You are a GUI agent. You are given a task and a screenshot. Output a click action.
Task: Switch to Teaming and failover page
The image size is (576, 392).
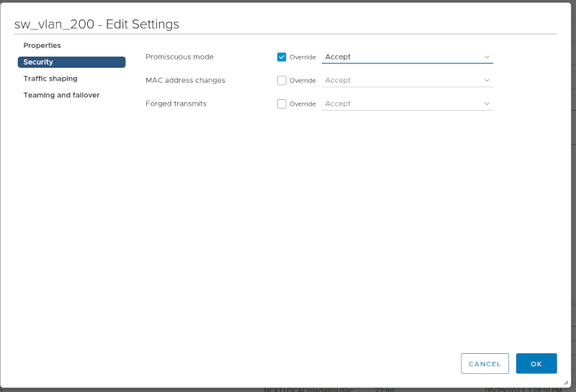pyautogui.click(x=61, y=95)
